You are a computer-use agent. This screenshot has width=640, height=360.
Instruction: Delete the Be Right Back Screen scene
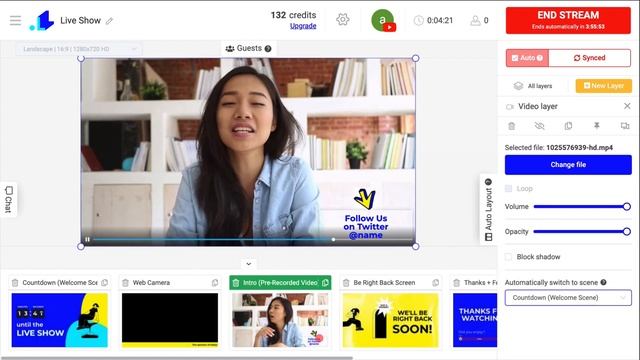tap(346, 282)
